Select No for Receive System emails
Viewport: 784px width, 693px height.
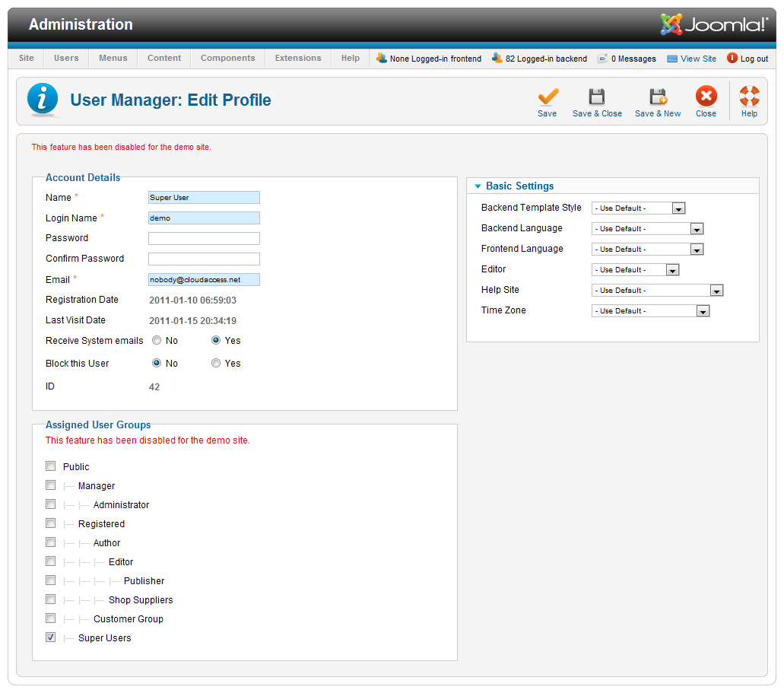click(x=157, y=341)
